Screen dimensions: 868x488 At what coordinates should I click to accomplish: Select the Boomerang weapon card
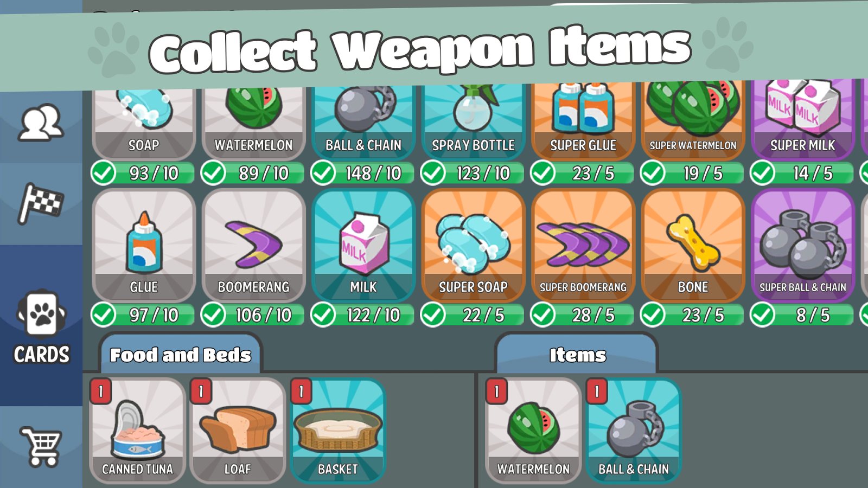click(x=253, y=246)
